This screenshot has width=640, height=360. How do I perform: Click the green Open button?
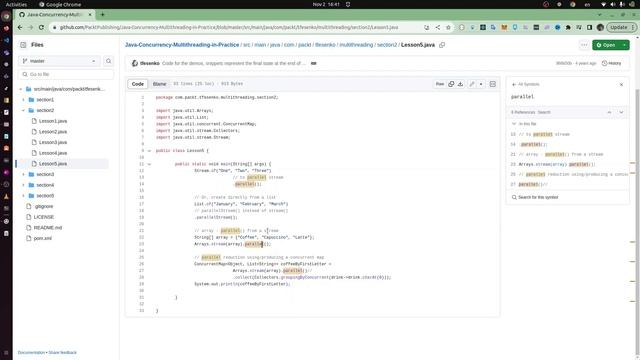[606, 45]
